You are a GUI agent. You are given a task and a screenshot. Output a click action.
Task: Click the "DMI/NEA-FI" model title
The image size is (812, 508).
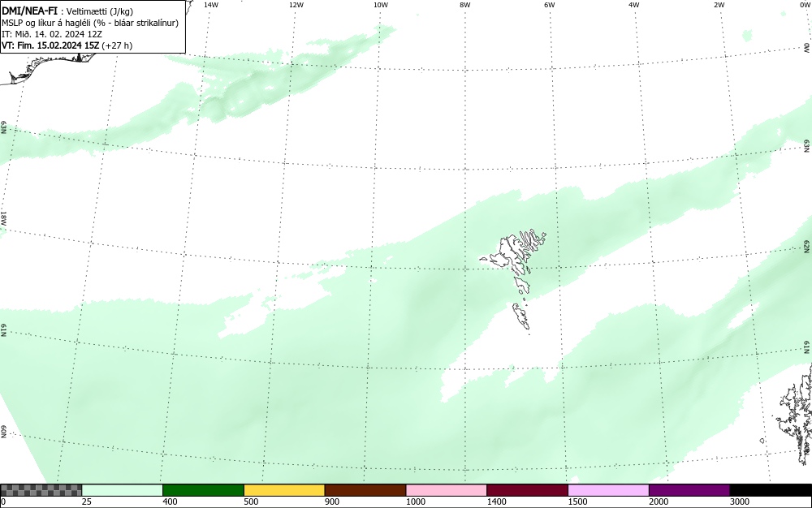(29, 11)
